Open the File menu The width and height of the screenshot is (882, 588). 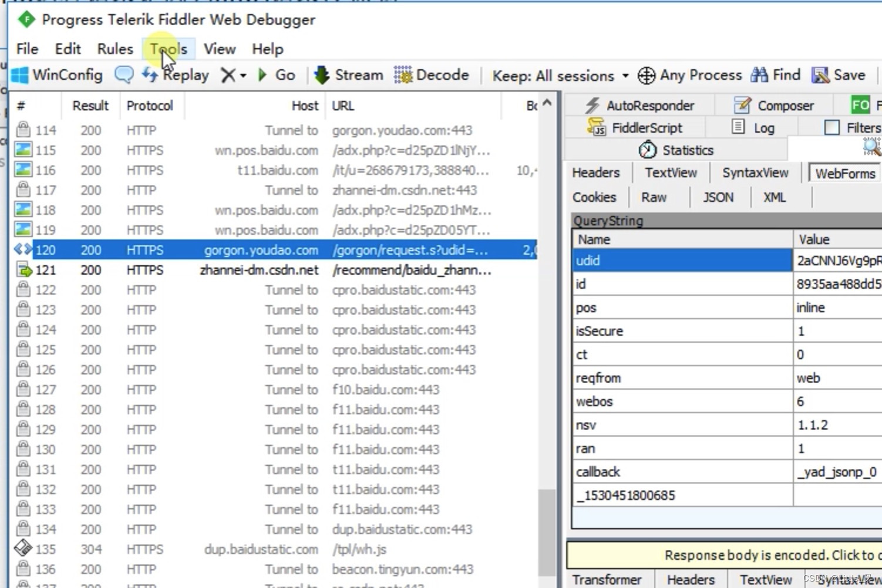click(28, 49)
